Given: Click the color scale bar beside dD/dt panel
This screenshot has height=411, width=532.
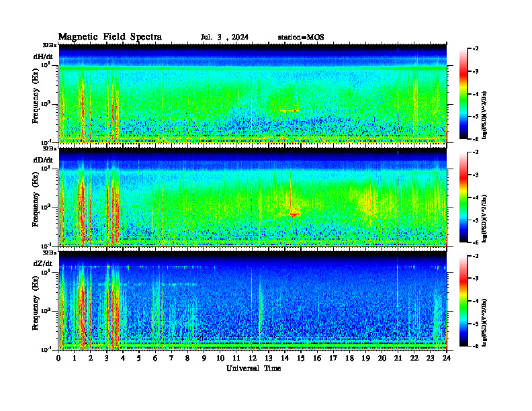Looking at the screenshot, I should coord(463,197).
